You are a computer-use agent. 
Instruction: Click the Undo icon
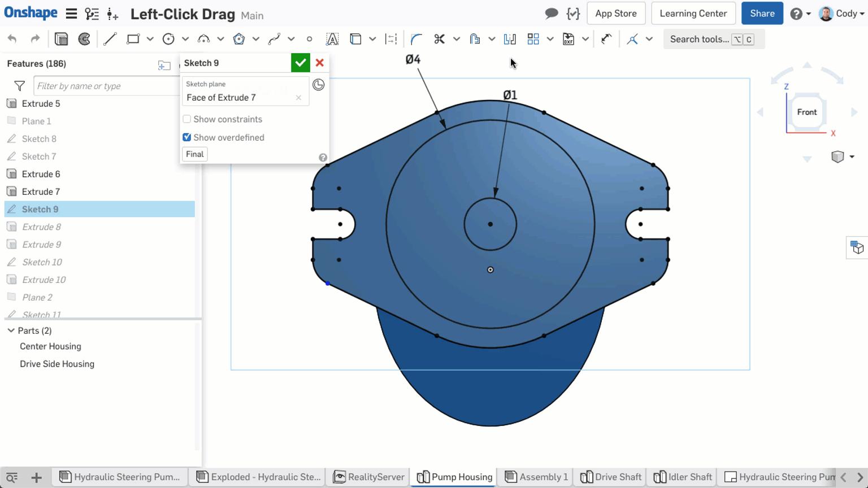point(12,38)
